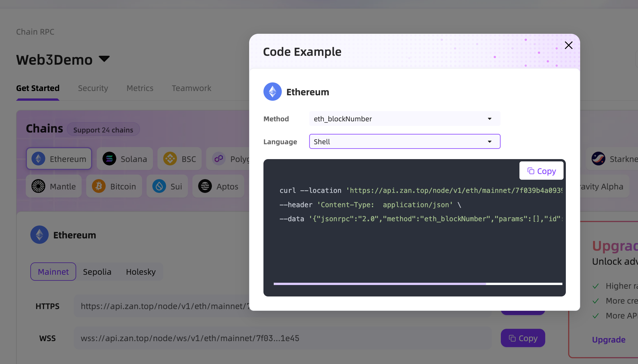The height and width of the screenshot is (364, 638).
Task: Click the Upgrade link
Action: pyautogui.click(x=609, y=340)
